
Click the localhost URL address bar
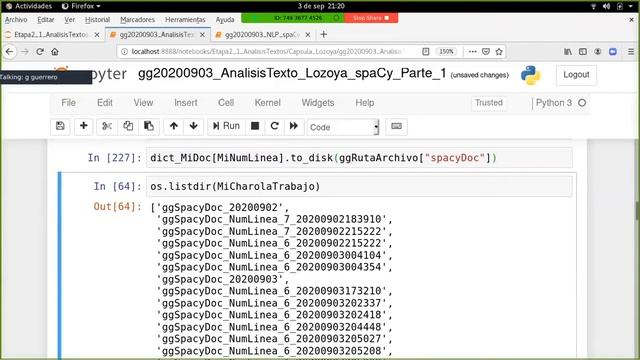267,51
